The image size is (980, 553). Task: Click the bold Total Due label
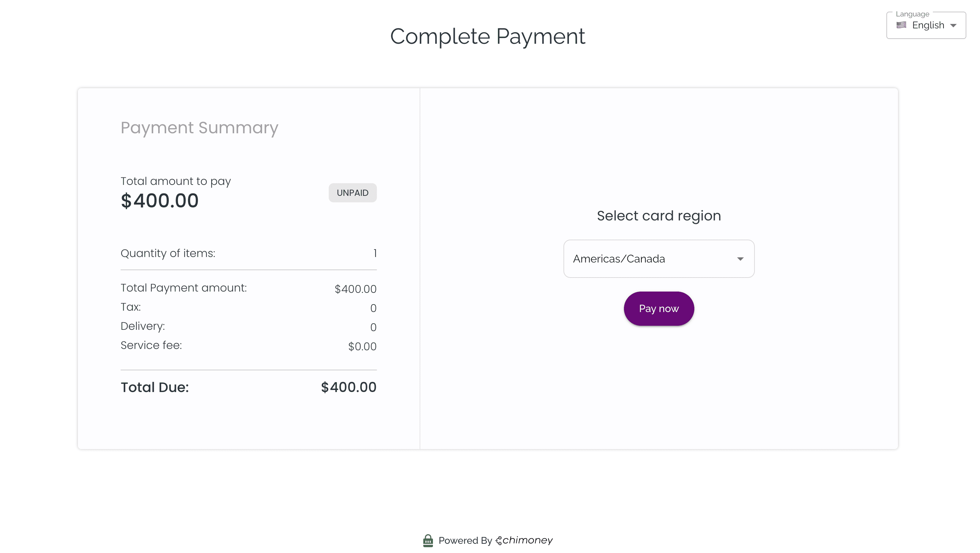click(x=154, y=388)
